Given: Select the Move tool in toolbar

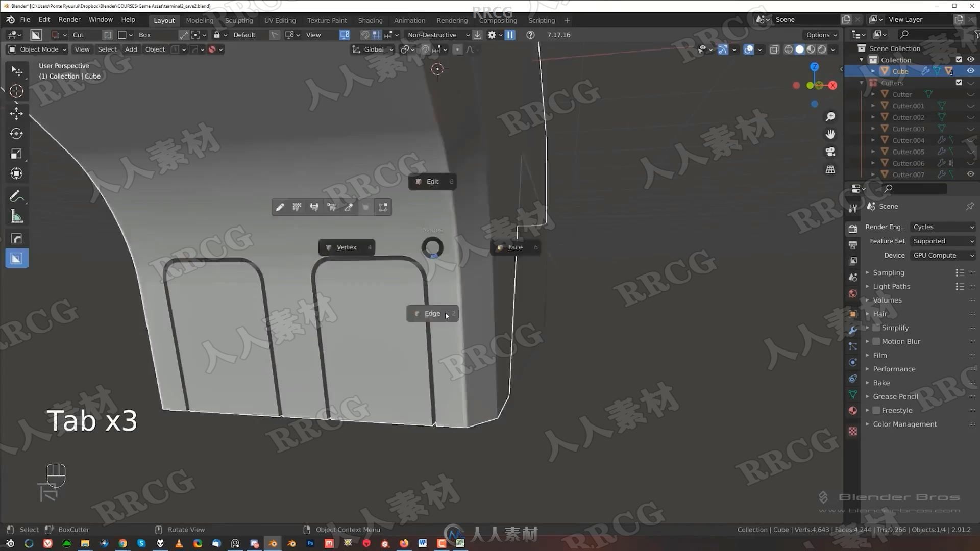Looking at the screenshot, I should pyautogui.click(x=16, y=112).
